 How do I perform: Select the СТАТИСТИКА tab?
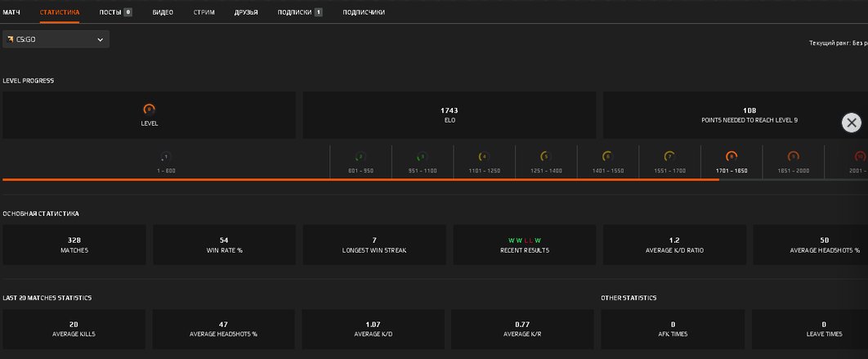(x=59, y=12)
